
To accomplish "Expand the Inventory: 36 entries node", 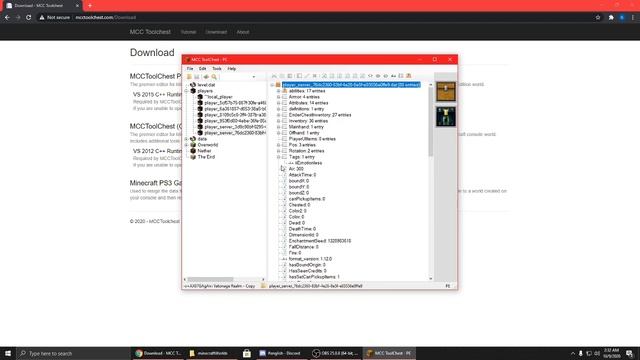I will (x=279, y=121).
